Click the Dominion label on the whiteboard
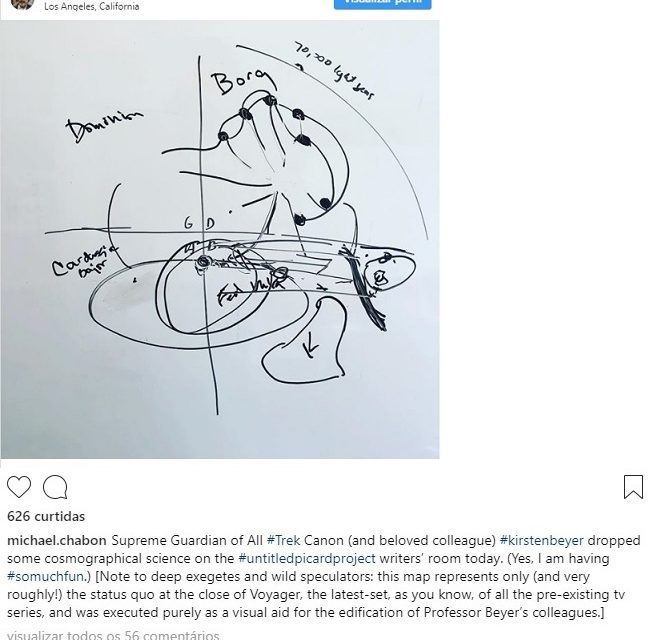 click(104, 126)
